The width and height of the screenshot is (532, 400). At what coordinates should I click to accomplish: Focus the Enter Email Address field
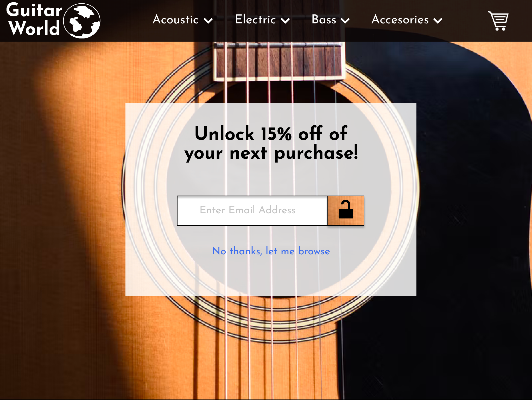pyautogui.click(x=252, y=210)
